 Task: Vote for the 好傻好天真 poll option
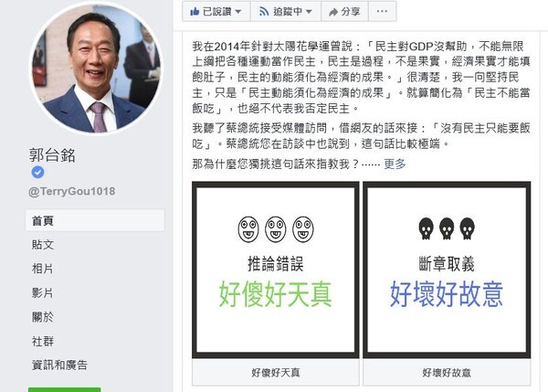click(276, 373)
